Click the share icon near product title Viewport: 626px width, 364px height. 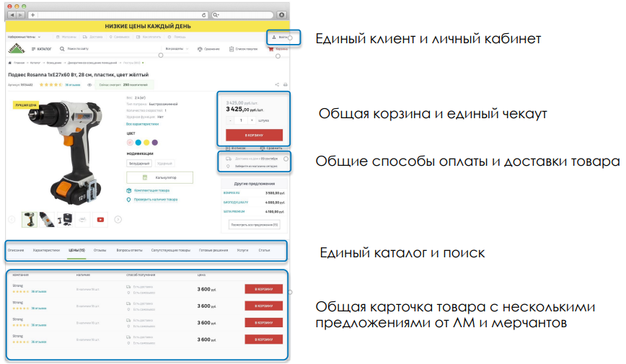(277, 84)
